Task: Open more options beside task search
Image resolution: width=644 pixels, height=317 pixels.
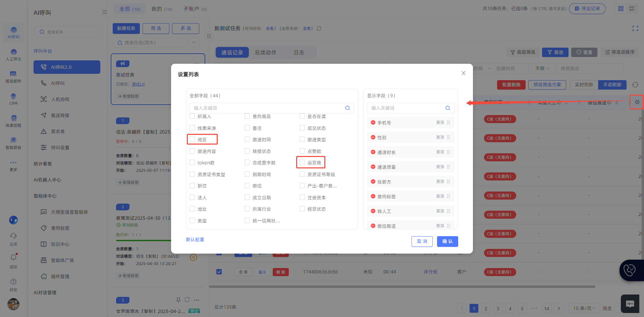Action: pos(194,43)
